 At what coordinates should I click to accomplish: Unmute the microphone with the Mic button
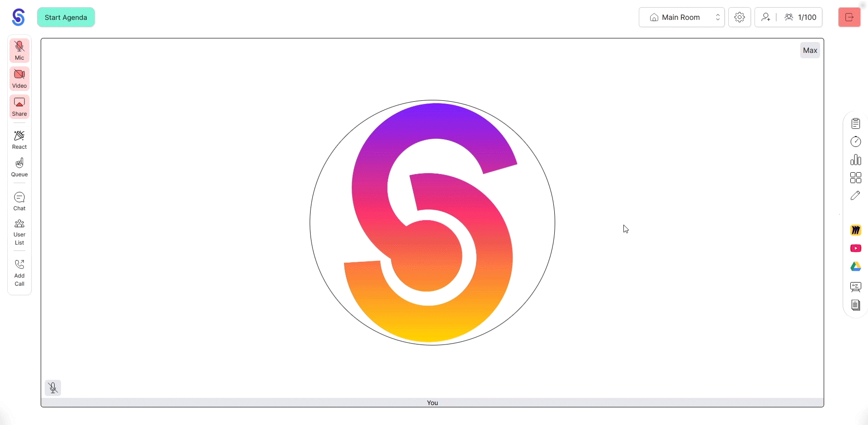(19, 51)
